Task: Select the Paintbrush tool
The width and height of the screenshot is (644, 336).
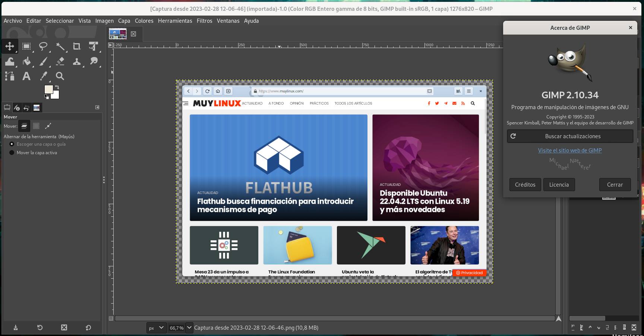Action: pyautogui.click(x=43, y=61)
